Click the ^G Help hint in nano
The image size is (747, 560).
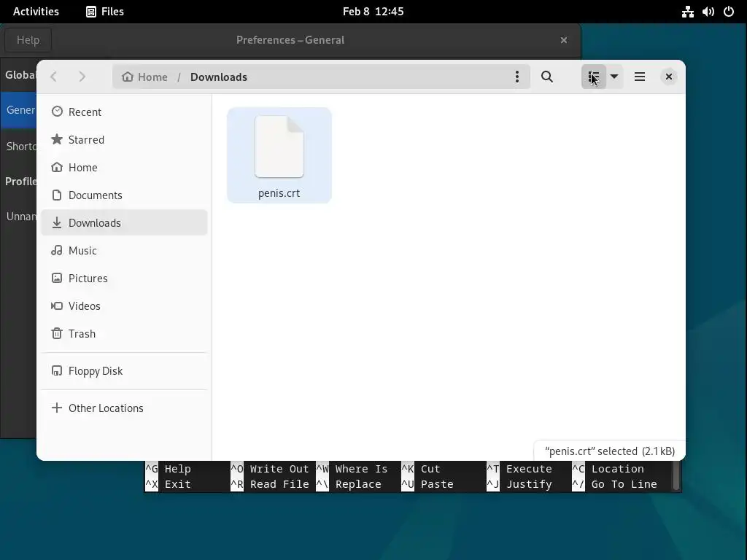pos(169,469)
